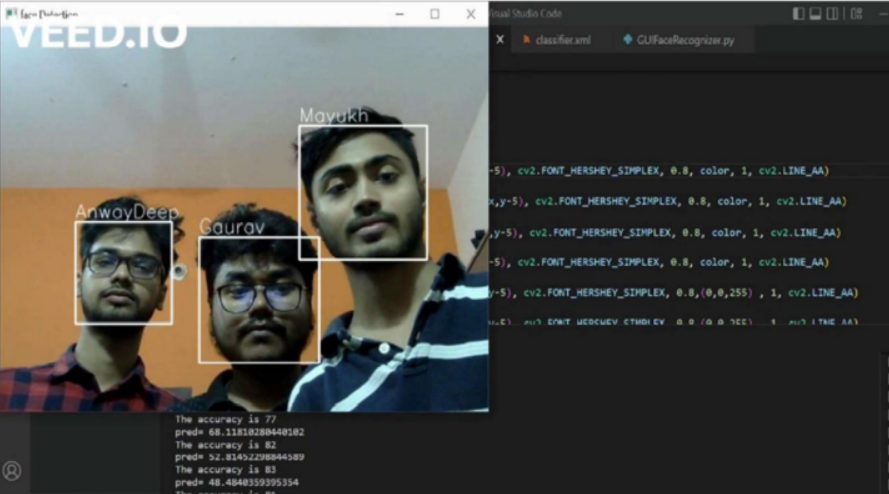Click 'The accuracy is 83' terminal line

[x=226, y=470]
